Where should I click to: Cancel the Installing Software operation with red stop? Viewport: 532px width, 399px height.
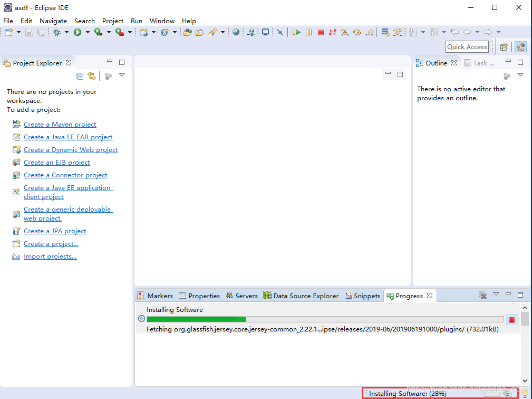[x=511, y=320]
